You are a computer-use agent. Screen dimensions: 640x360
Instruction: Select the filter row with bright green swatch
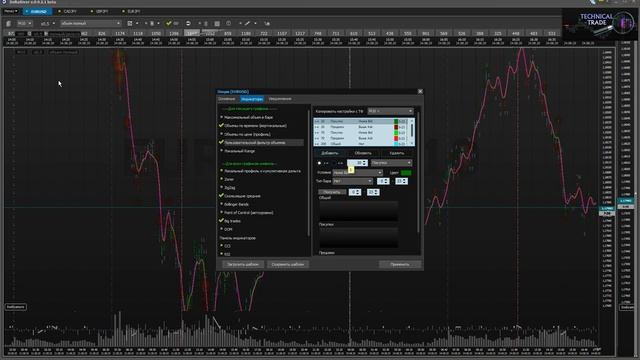pos(361,133)
